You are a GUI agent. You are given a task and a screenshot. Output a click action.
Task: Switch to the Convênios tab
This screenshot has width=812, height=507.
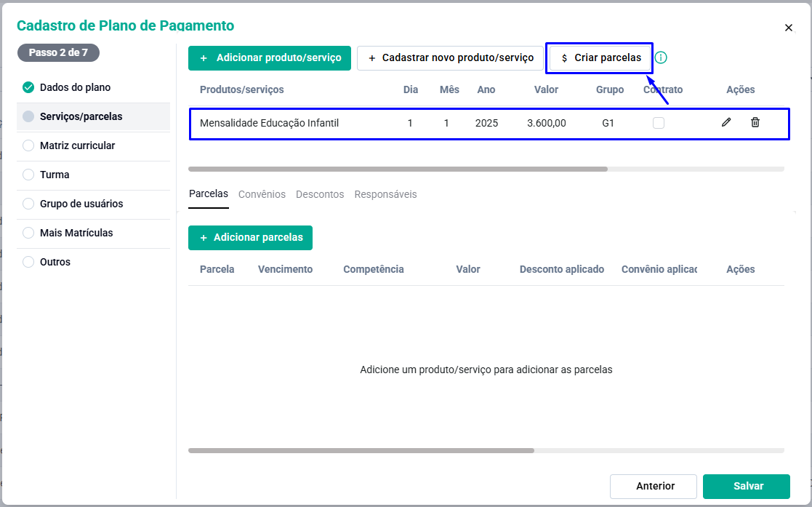[x=262, y=194]
